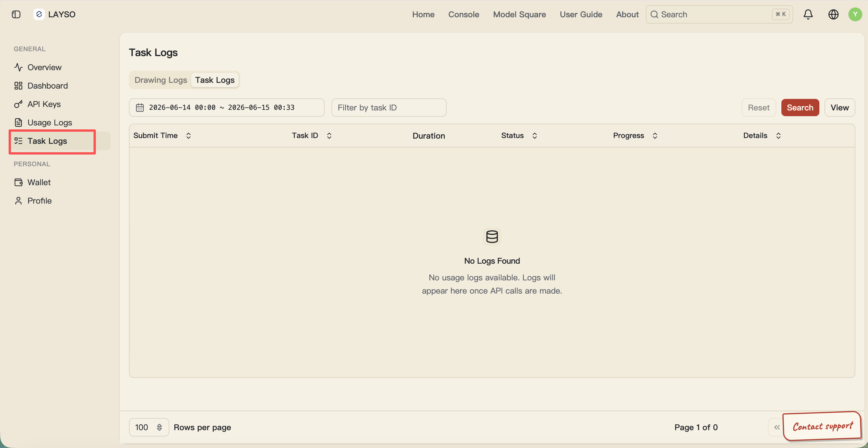
Task: Click the LAYSO logo icon
Action: coord(39,14)
